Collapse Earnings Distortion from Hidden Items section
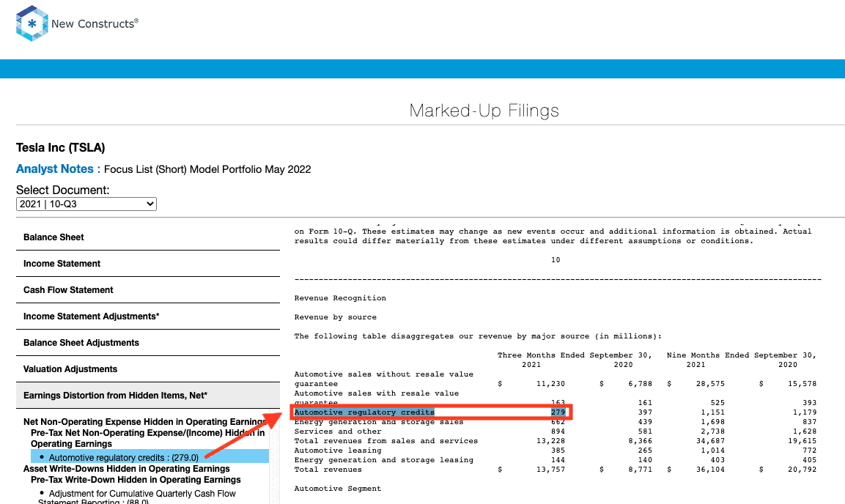This screenshot has width=845, height=504. tap(147, 396)
